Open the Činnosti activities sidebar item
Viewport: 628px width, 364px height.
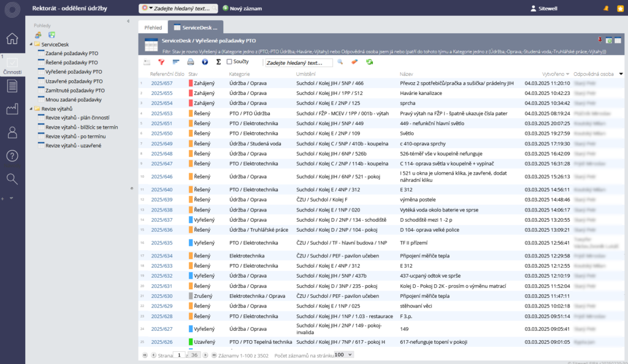(12, 66)
